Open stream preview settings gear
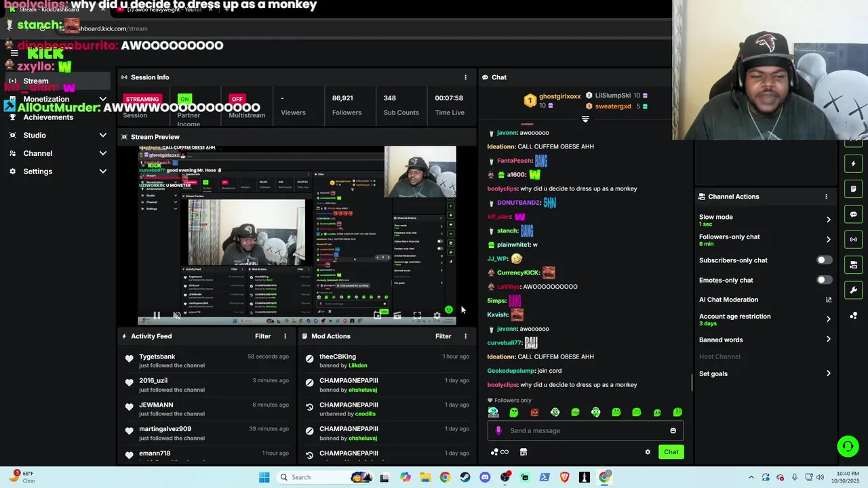This screenshot has height=488, width=868. pos(437,315)
